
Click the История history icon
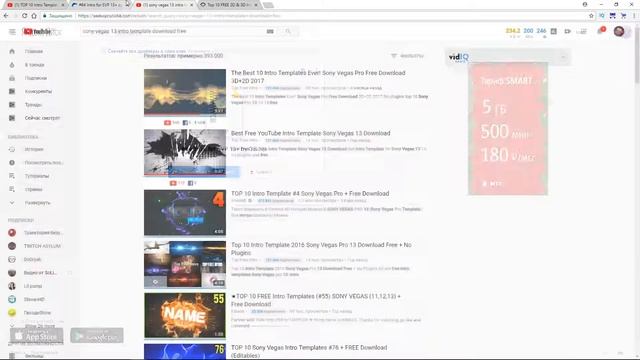pyautogui.click(x=12, y=149)
